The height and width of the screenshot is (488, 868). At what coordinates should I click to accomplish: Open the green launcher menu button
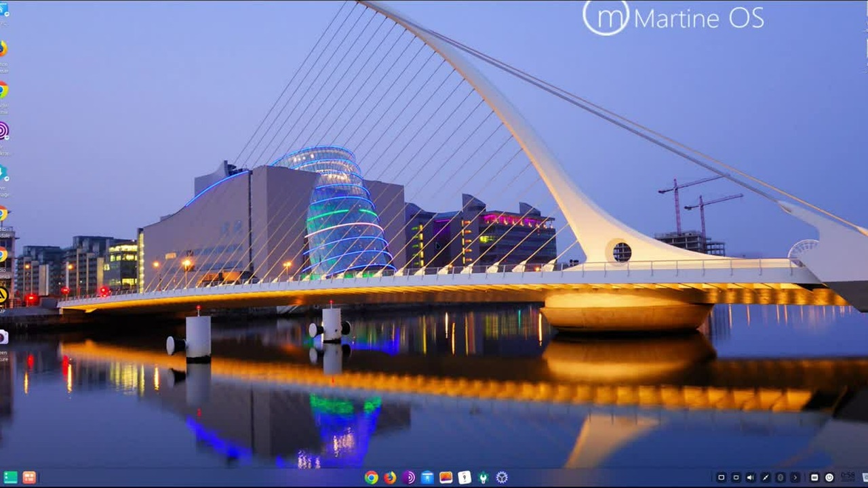click(10, 477)
